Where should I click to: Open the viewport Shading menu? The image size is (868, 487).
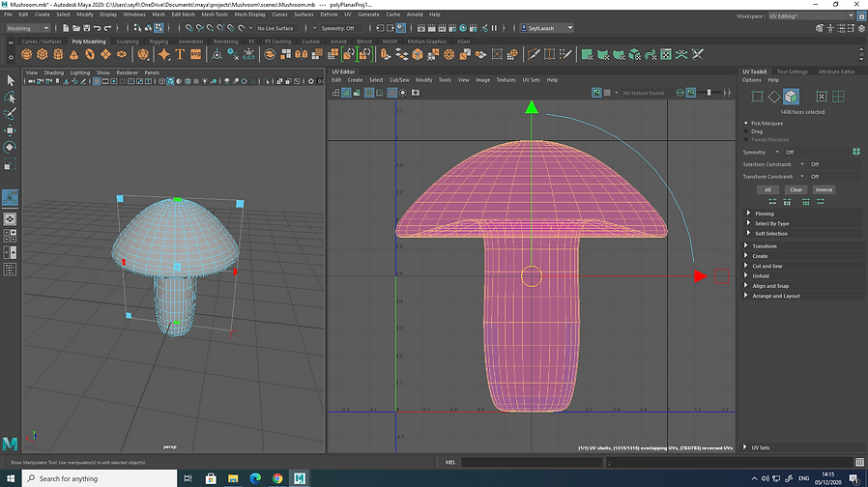point(54,72)
